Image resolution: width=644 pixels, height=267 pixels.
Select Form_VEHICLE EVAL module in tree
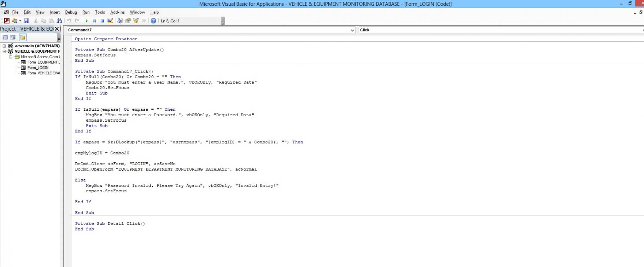[x=44, y=73]
